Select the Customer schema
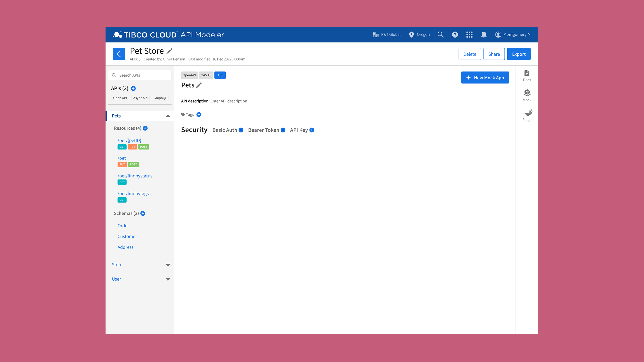Image resolution: width=644 pixels, height=362 pixels. (x=127, y=236)
